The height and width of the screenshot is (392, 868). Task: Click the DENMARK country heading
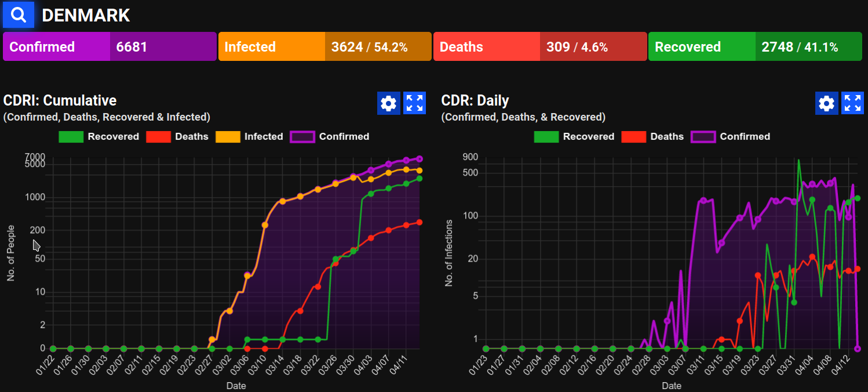click(86, 16)
